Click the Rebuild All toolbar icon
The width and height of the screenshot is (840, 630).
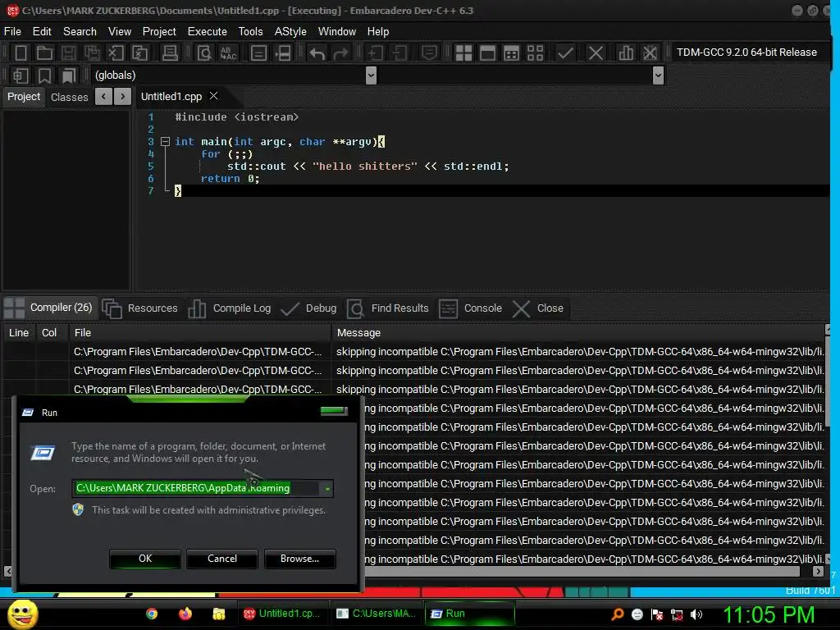[x=535, y=53]
